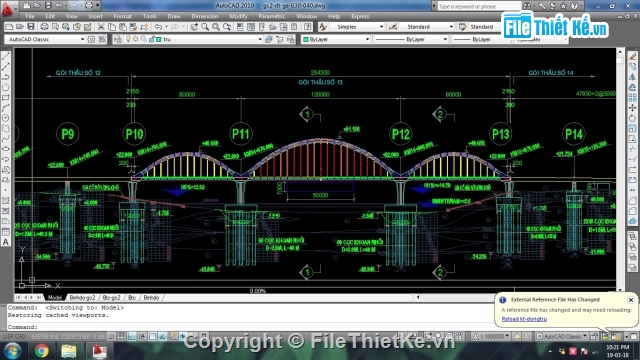Toggle Grid Display in the status bar
The image size is (640, 360).
point(122,336)
